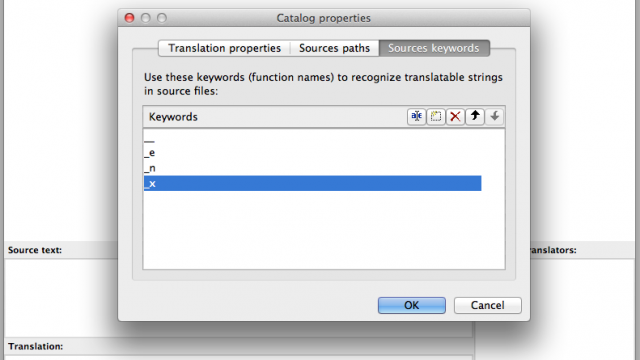
Task: Click inside the Source text area
Action: [x=61, y=298]
